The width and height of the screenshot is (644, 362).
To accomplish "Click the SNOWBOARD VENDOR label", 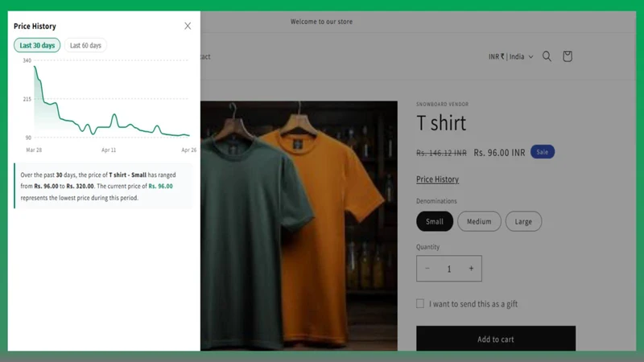I will click(x=442, y=105).
